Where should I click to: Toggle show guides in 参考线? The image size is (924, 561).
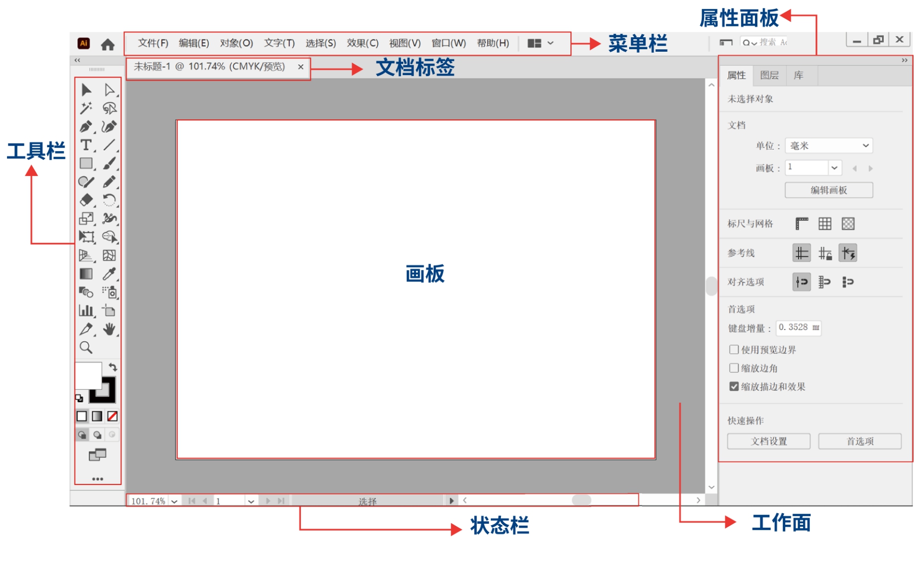[x=802, y=253]
